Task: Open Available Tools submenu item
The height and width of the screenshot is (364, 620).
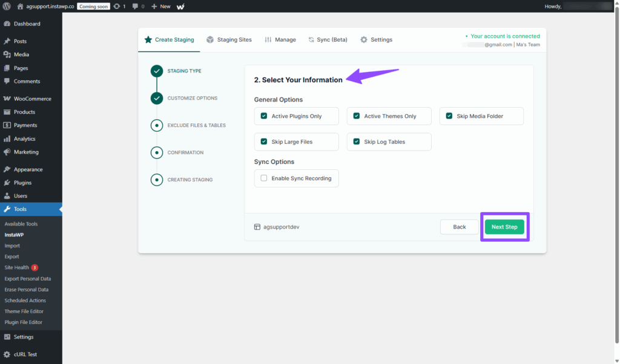Action: pyautogui.click(x=21, y=224)
